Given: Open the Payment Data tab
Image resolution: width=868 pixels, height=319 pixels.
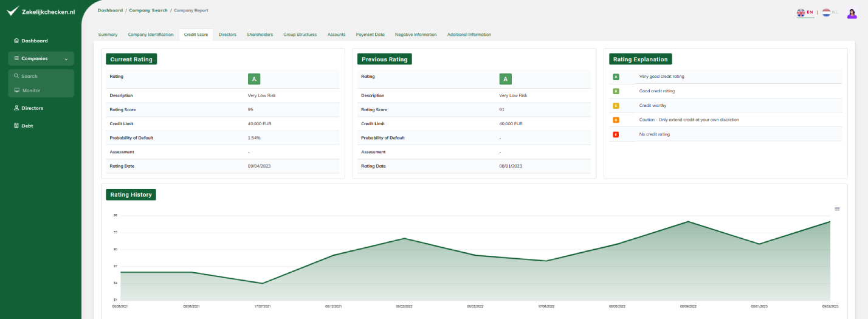Looking at the screenshot, I should pos(370,35).
